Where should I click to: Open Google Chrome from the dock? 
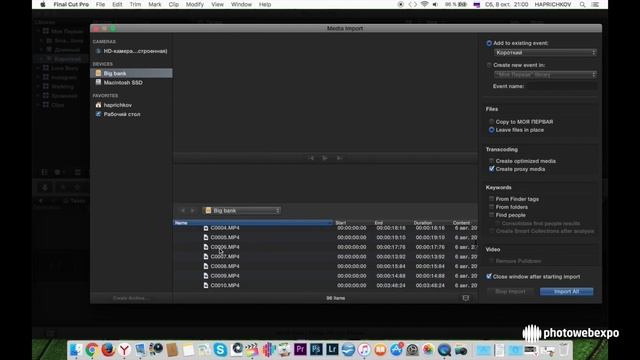point(92,350)
